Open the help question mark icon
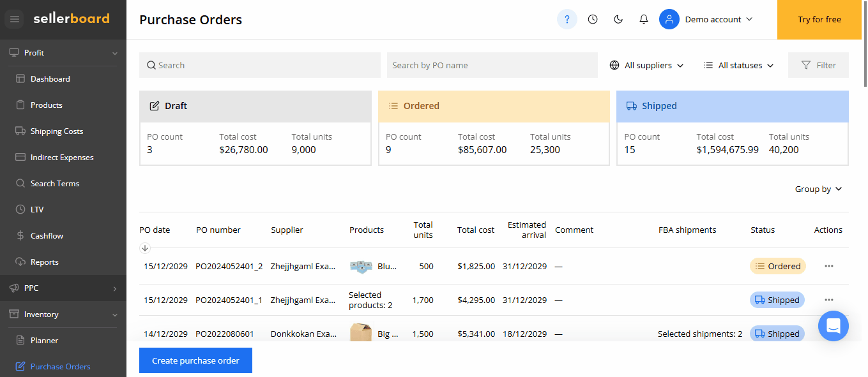 tap(567, 19)
